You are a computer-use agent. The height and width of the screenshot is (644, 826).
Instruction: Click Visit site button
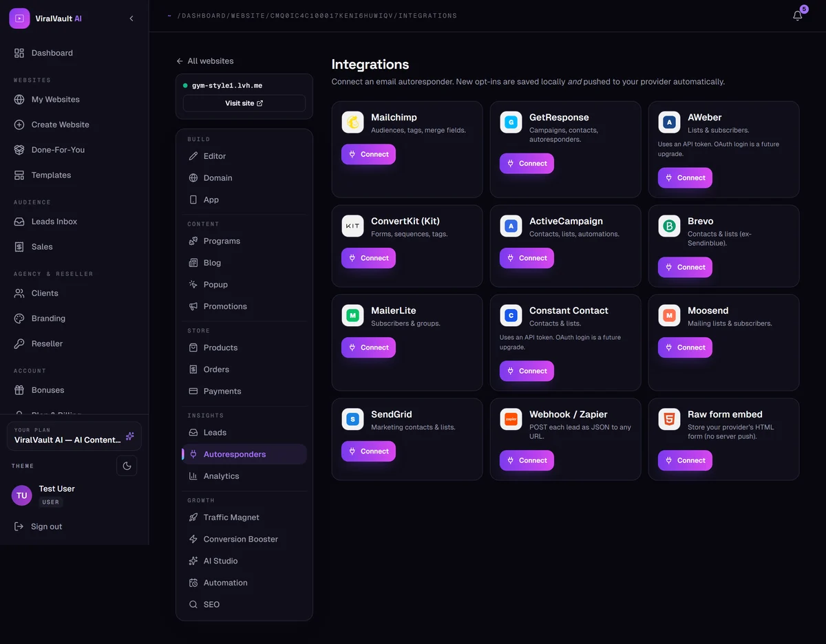[244, 103]
